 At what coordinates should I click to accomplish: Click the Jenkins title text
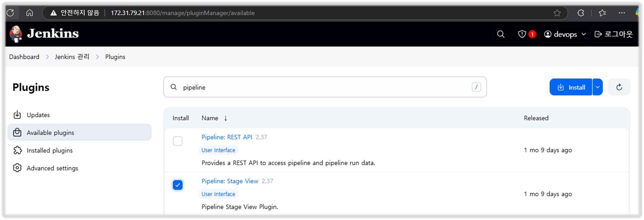click(x=53, y=33)
